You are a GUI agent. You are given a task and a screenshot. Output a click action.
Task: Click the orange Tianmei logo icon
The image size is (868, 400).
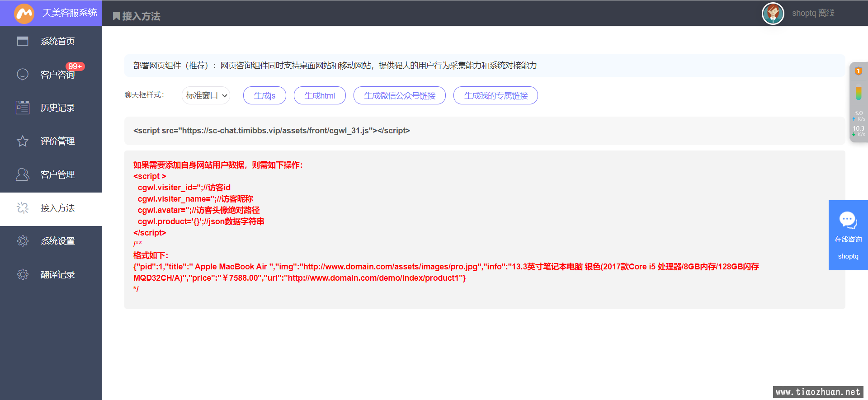coord(24,14)
